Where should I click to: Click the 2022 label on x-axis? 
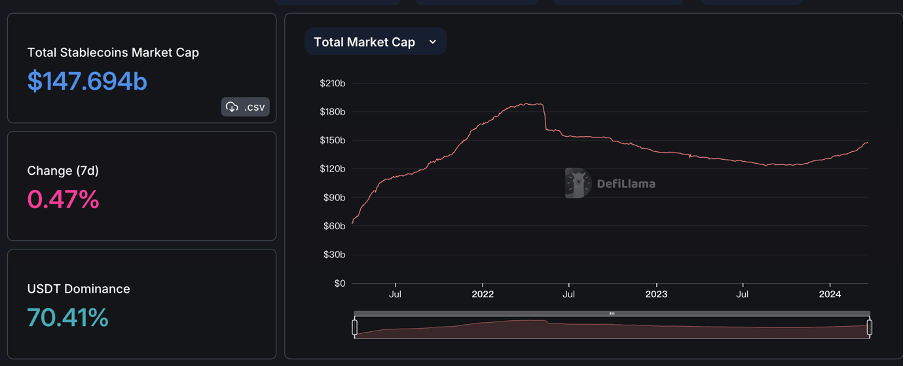click(x=483, y=294)
